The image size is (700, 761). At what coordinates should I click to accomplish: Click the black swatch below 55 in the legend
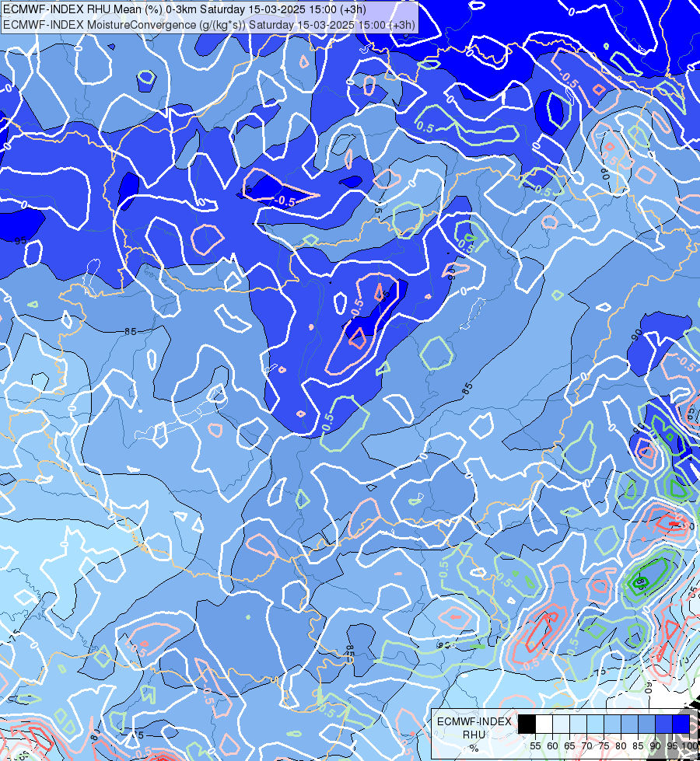(x=527, y=724)
